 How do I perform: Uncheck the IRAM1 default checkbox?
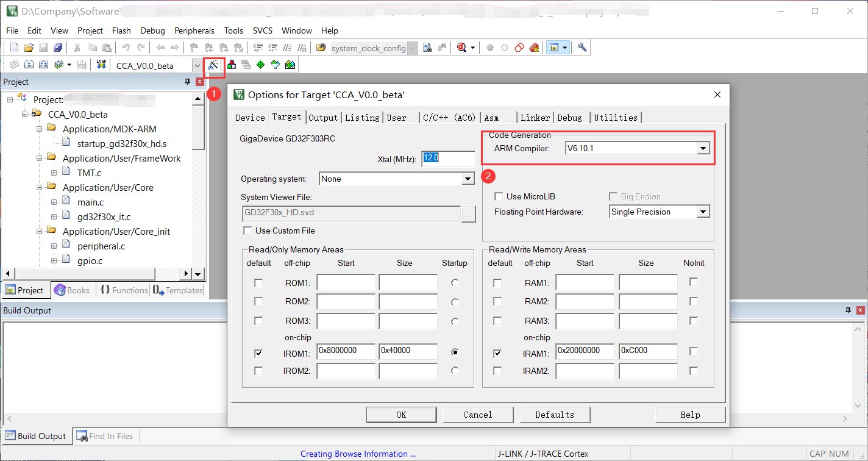[497, 352]
